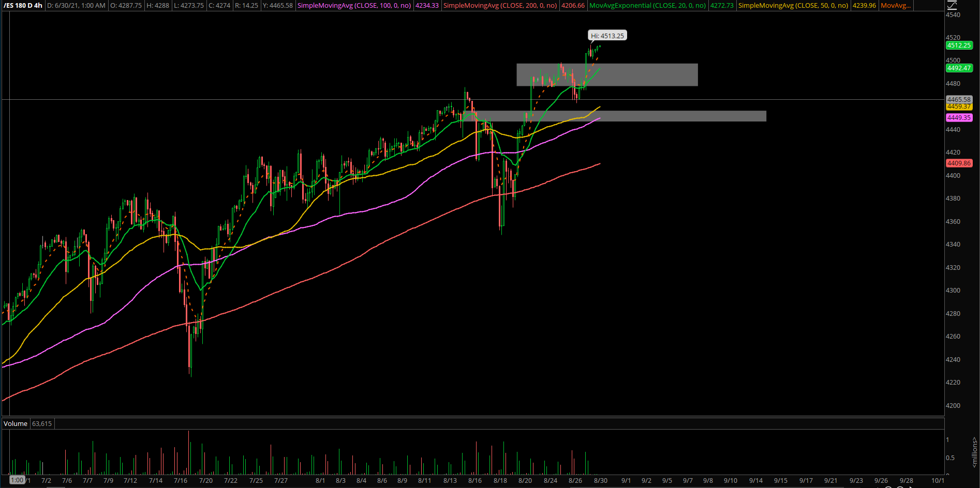Click the Volume study label
Image resolution: width=980 pixels, height=488 pixels.
tap(16, 423)
